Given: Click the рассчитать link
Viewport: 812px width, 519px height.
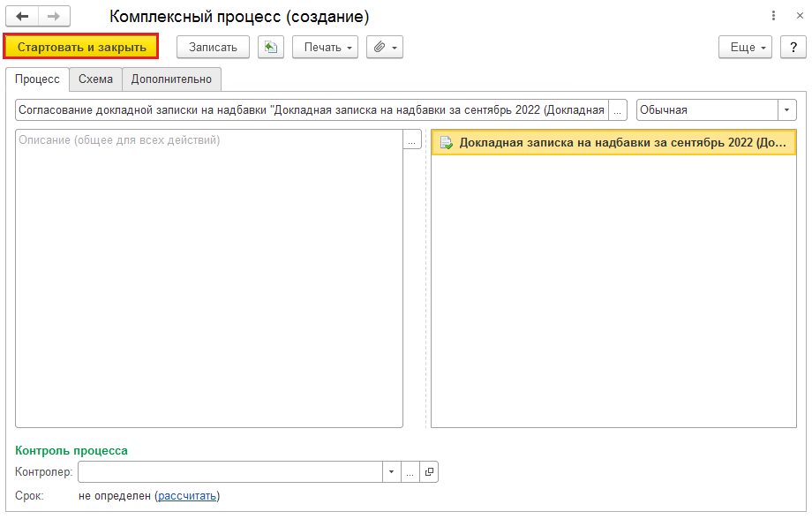Looking at the screenshot, I should (x=187, y=496).
